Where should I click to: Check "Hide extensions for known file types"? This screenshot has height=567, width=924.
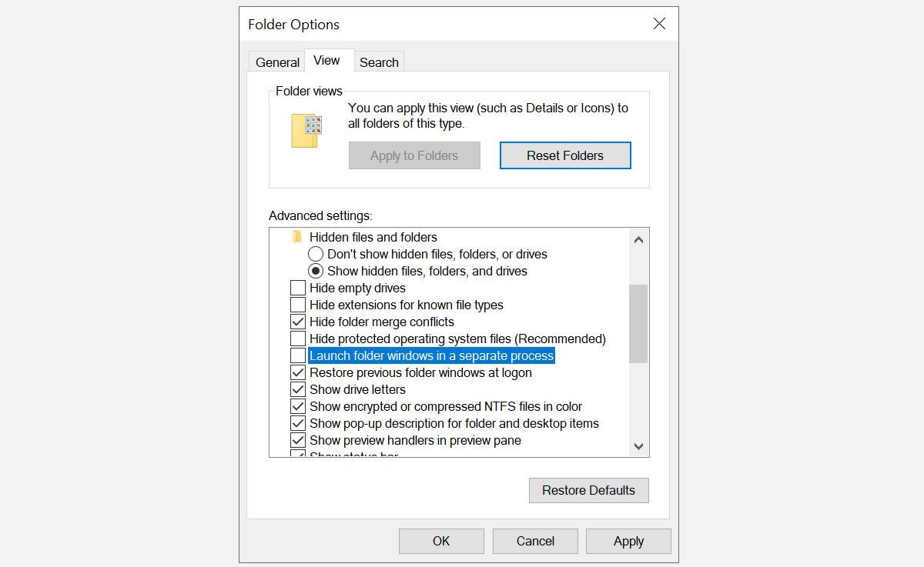tap(298, 304)
